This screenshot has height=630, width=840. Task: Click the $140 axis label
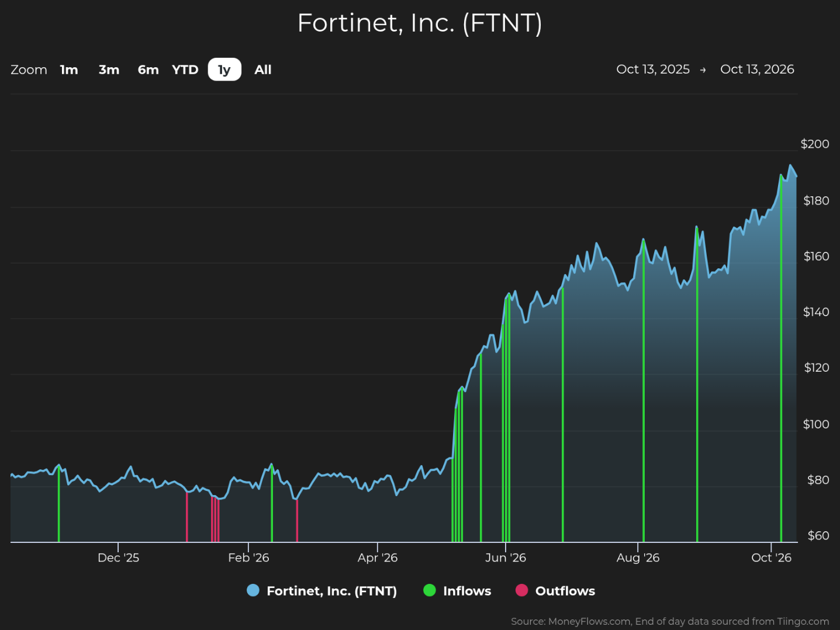(816, 311)
